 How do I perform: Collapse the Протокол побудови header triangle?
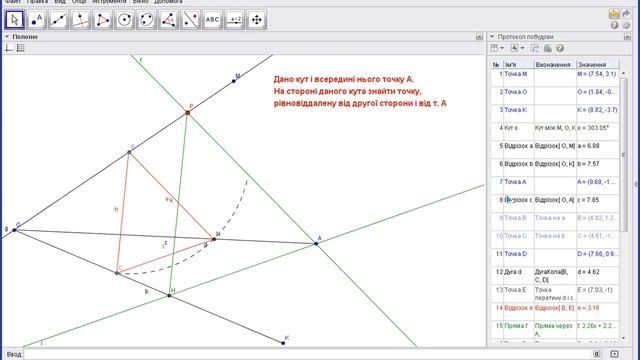(x=492, y=37)
